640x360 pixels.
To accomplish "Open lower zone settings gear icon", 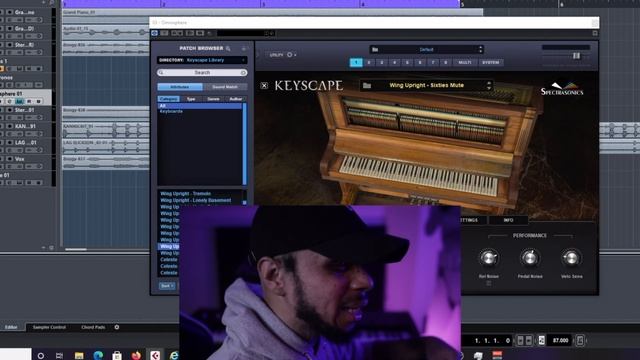I will coord(117,327).
